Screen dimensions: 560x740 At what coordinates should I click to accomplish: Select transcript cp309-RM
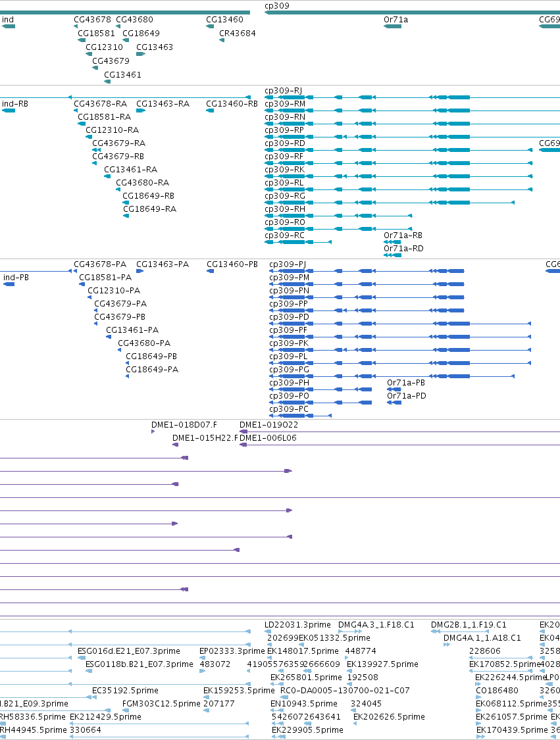(285, 103)
